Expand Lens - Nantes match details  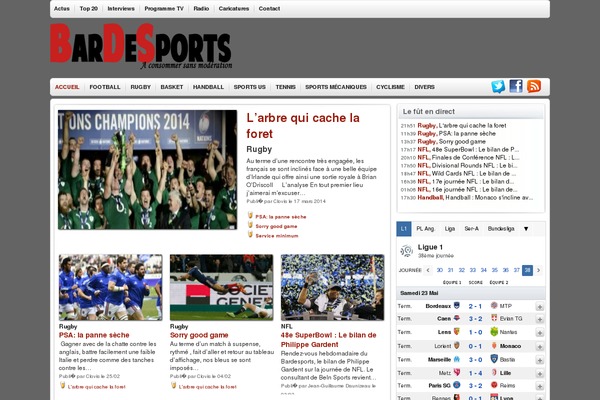pos(540,333)
